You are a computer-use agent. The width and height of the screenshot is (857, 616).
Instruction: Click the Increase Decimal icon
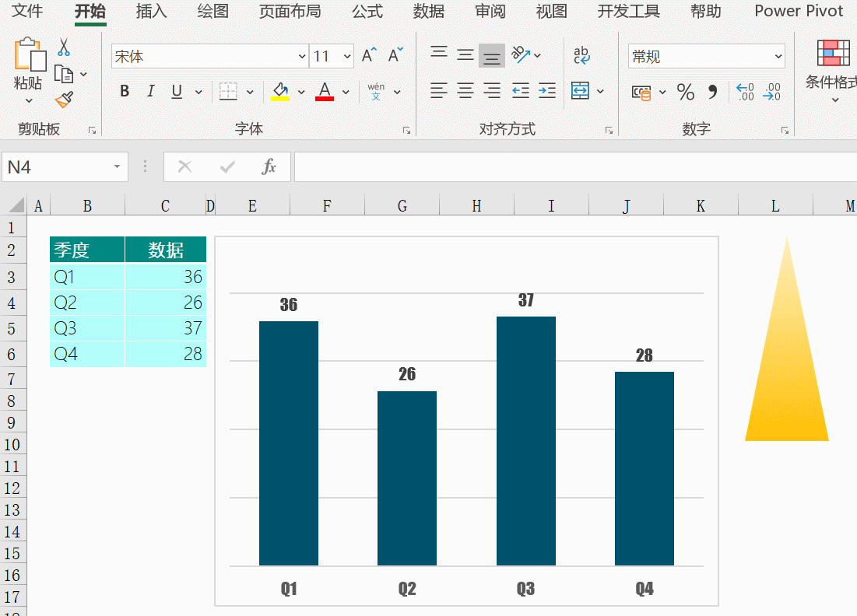[745, 92]
